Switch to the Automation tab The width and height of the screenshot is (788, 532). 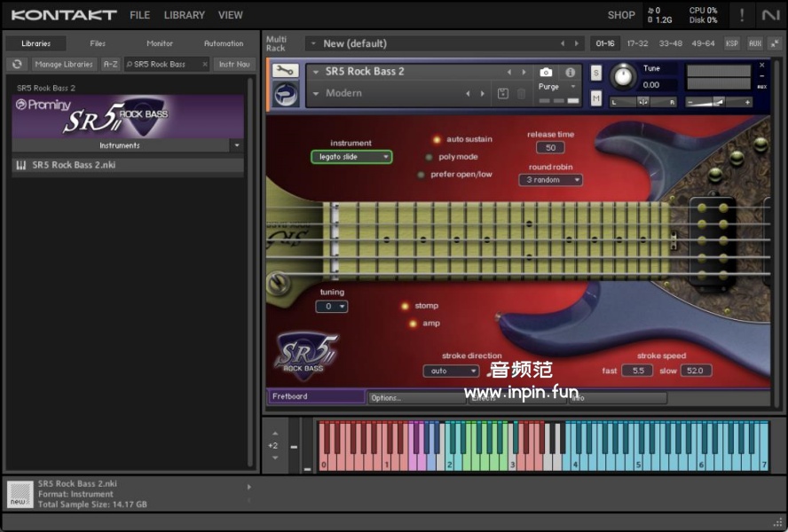point(223,43)
